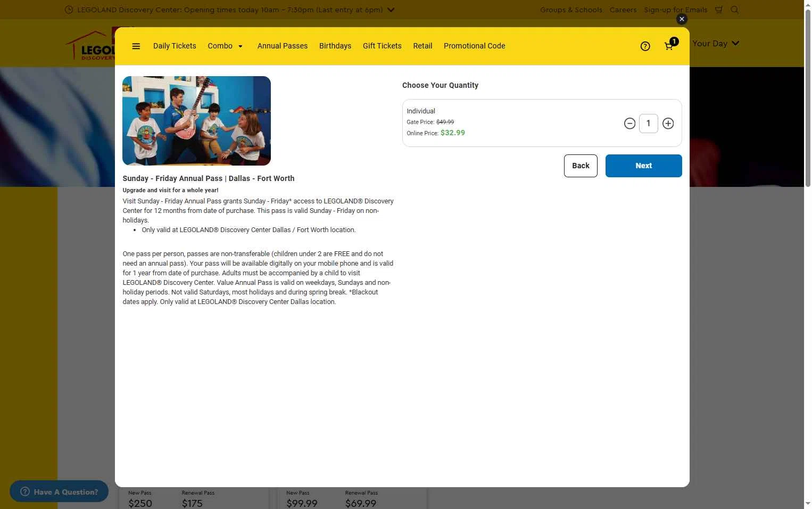
Task: Decrease Individual pass quantity
Action: pos(629,124)
